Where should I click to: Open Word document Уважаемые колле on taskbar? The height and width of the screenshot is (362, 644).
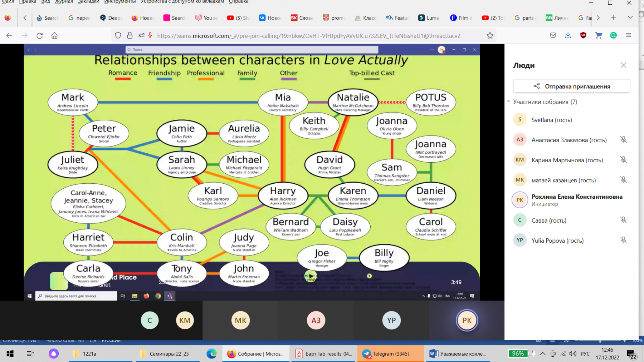pos(459,354)
